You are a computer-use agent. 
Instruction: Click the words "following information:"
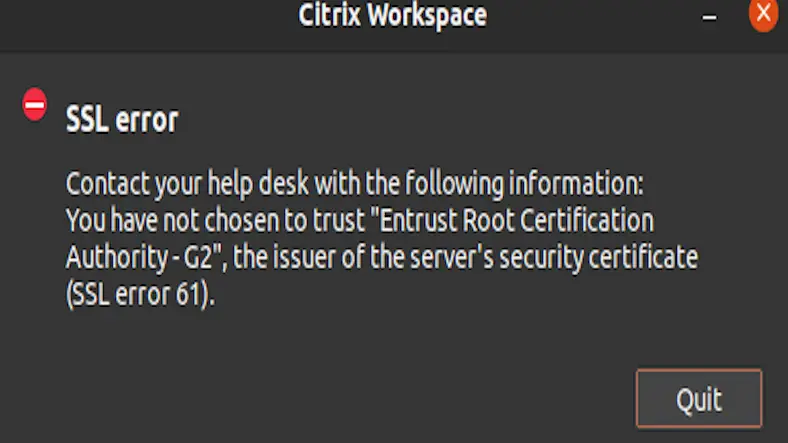547,184
